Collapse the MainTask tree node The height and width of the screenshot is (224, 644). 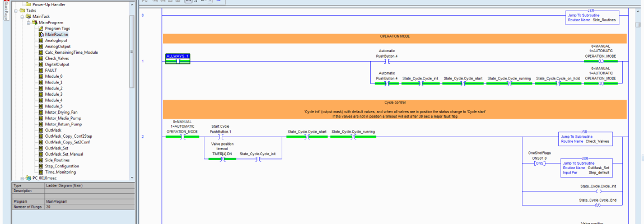[22, 16]
